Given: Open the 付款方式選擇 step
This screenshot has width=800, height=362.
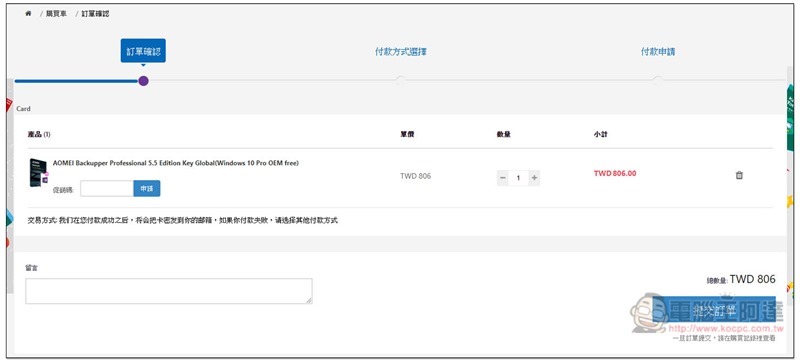Looking at the screenshot, I should coord(401,51).
